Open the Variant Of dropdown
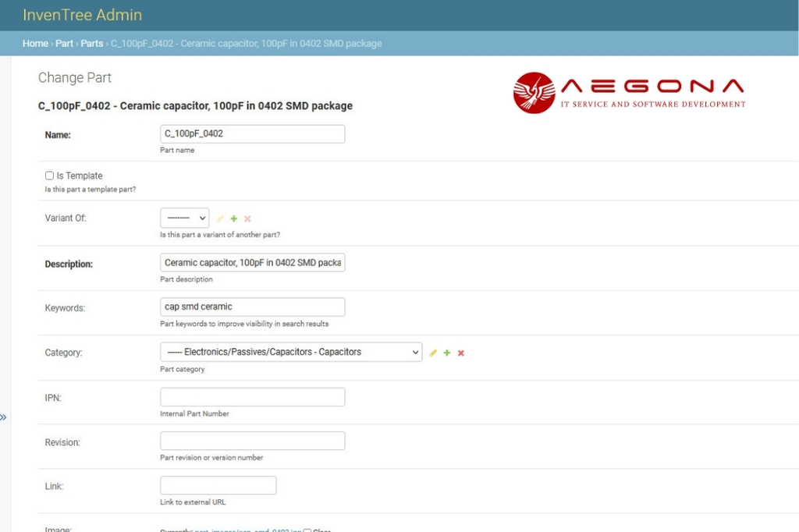Viewport: 799px width, 532px height. coord(184,218)
